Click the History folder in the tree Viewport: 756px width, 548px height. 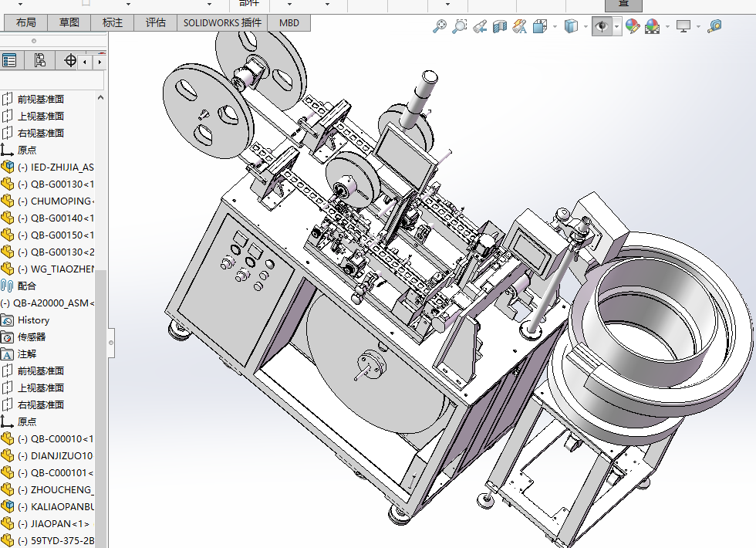pos(33,320)
